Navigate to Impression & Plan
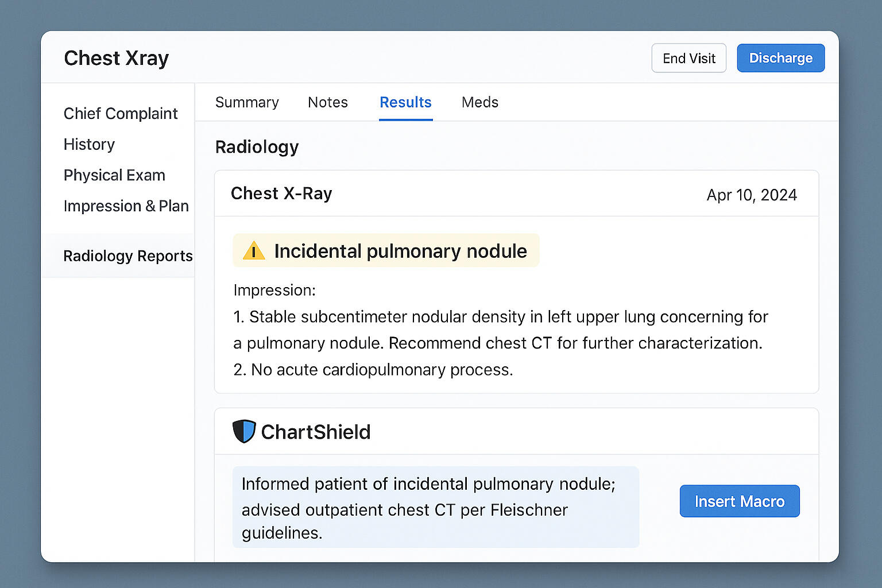The width and height of the screenshot is (882, 588). click(126, 206)
